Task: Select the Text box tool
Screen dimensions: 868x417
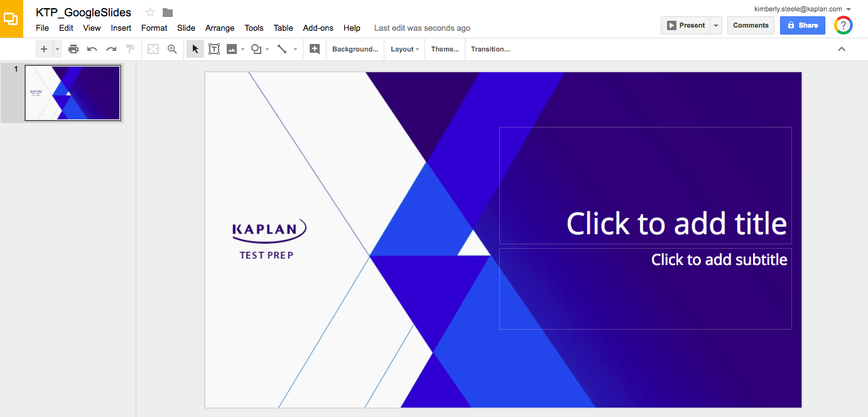Action: (214, 49)
